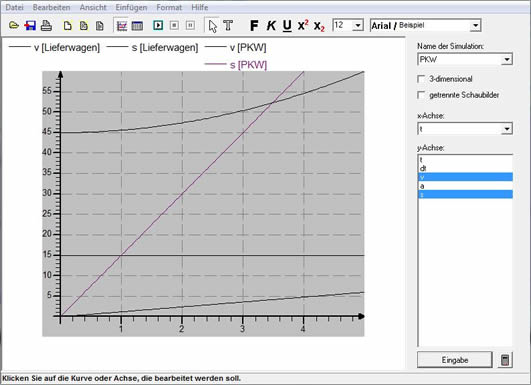This screenshot has height=385, width=531.
Task: Select t in the y-Achse list
Action: click(x=465, y=159)
